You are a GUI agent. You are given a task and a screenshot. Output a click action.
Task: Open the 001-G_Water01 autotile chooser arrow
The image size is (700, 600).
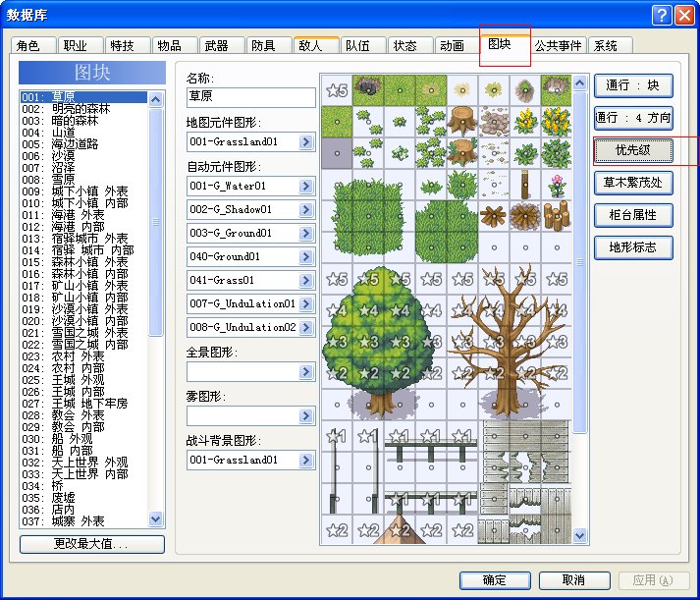[x=305, y=187]
